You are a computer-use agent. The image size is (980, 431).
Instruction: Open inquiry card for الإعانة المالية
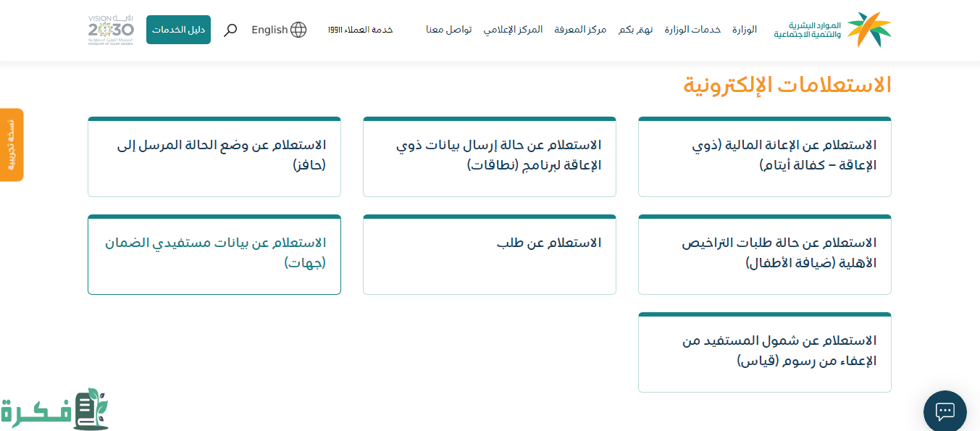point(765,156)
